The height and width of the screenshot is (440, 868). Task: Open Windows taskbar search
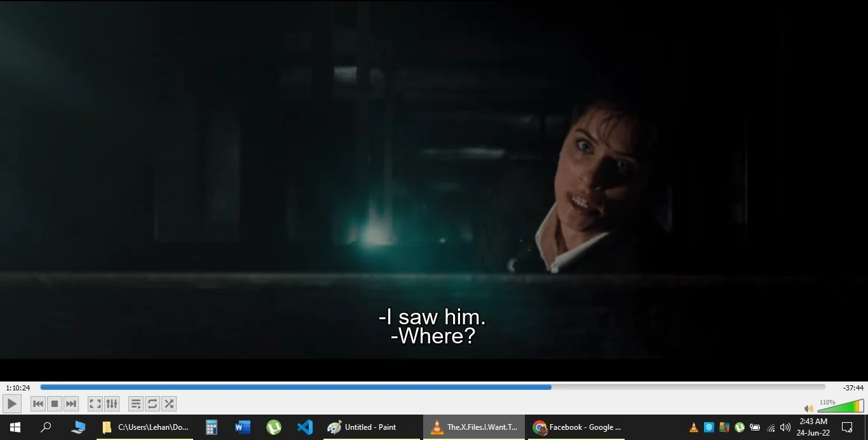(x=46, y=427)
